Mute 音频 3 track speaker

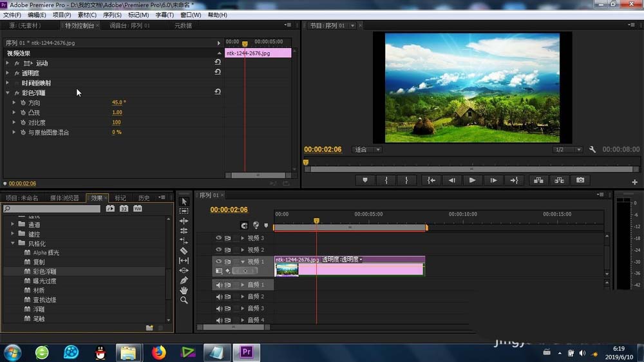219,308
